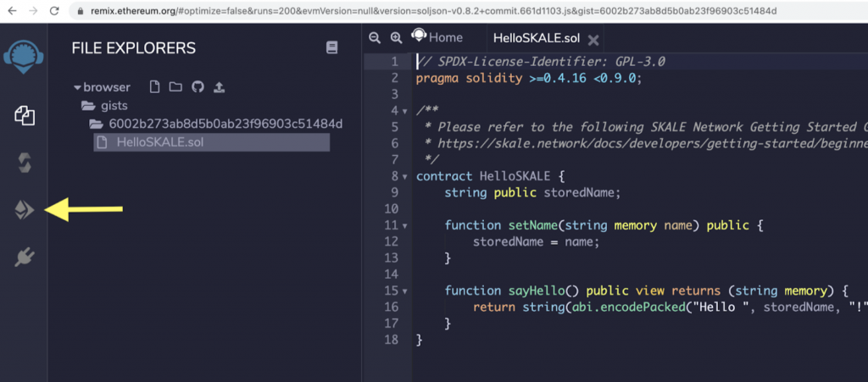Open the Solidity compiler sidebar icon
868x382 pixels.
pyautogui.click(x=25, y=163)
